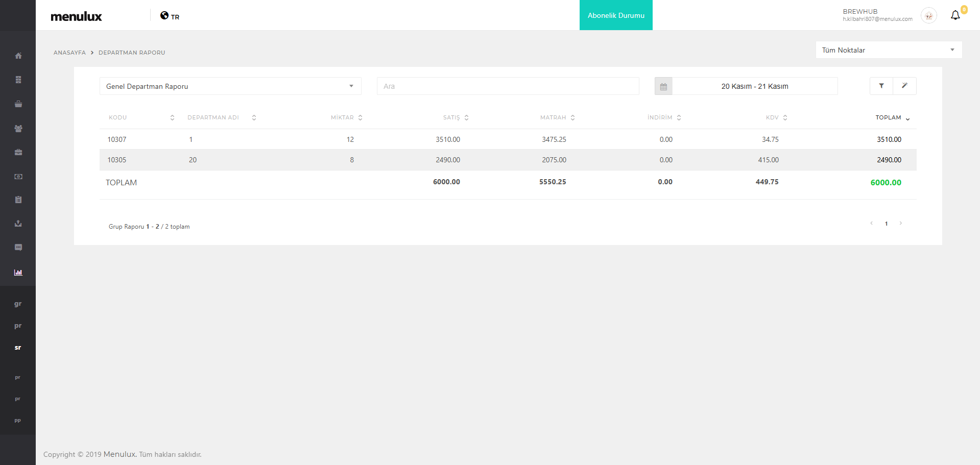The height and width of the screenshot is (465, 980).
Task: Click the Abonelik Durumu button
Action: click(x=616, y=15)
